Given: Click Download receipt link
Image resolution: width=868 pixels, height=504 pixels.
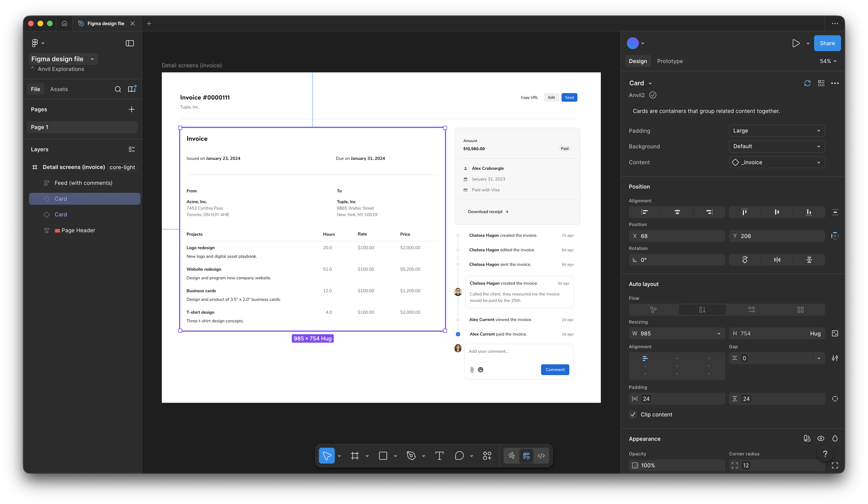Looking at the screenshot, I should pos(488,212).
